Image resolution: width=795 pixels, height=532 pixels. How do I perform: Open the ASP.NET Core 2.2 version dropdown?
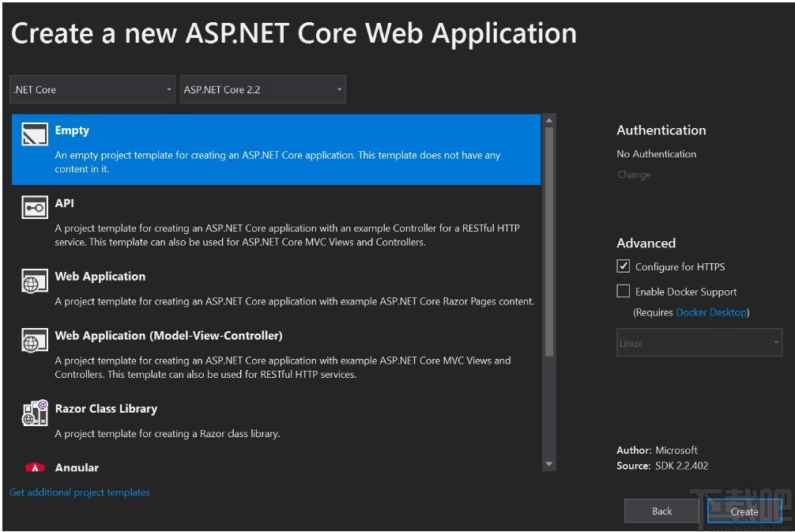(263, 90)
